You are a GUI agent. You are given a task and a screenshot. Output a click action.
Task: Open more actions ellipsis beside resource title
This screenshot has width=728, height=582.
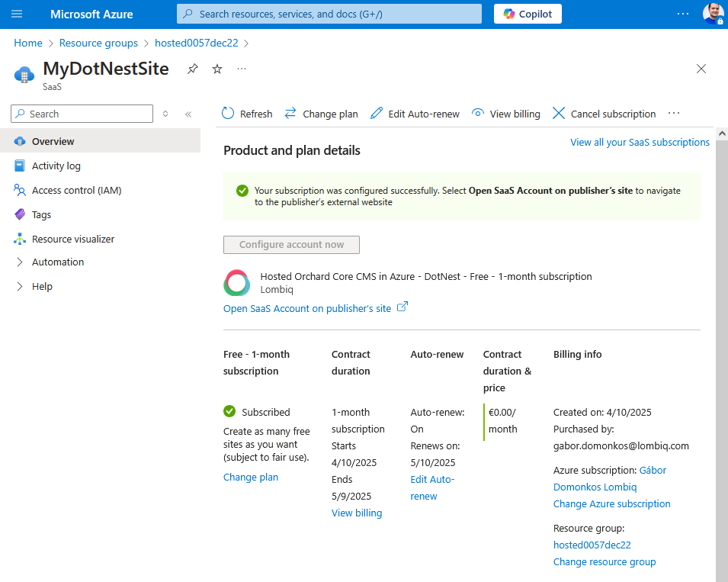tap(242, 69)
